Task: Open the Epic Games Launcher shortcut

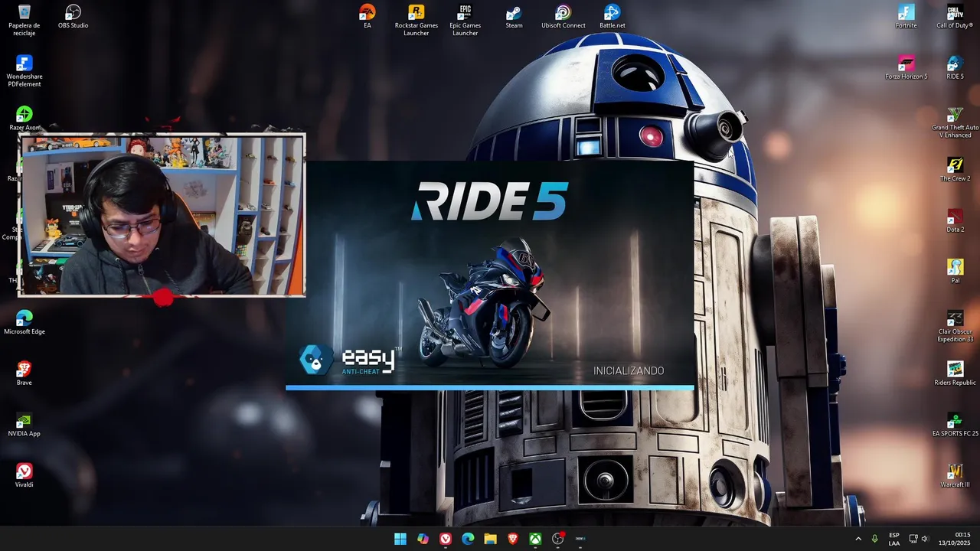Action: 465,20
